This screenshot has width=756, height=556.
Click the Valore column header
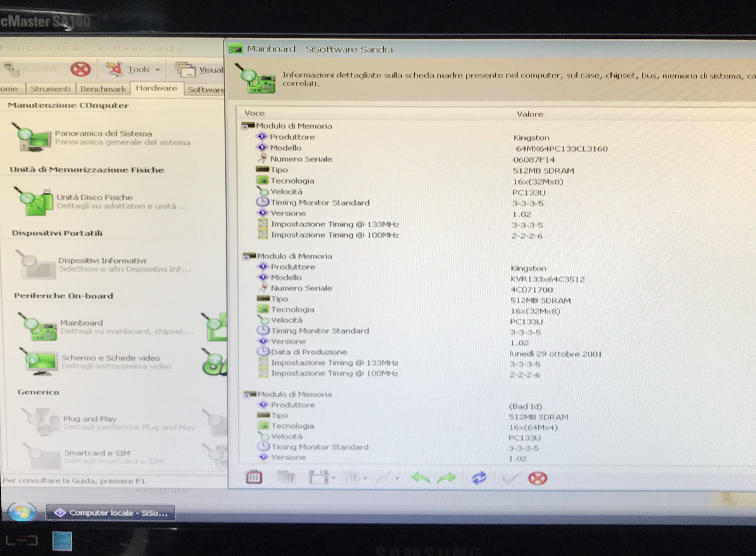coord(530,115)
